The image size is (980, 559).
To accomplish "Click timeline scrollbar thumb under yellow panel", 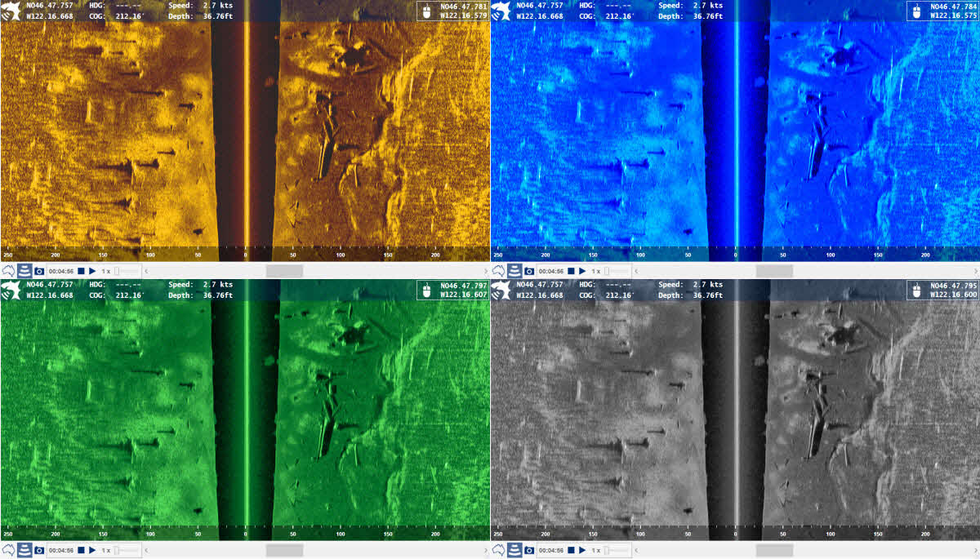I will 284,270.
